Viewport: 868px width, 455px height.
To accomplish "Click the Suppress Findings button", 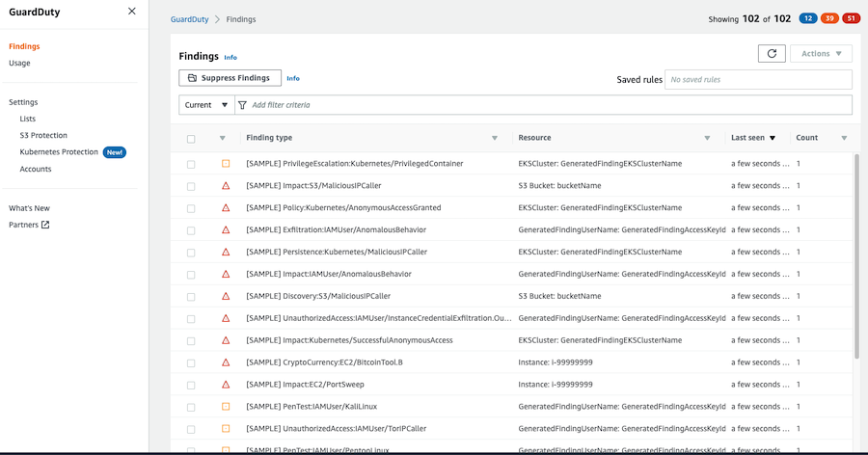I will [x=230, y=78].
